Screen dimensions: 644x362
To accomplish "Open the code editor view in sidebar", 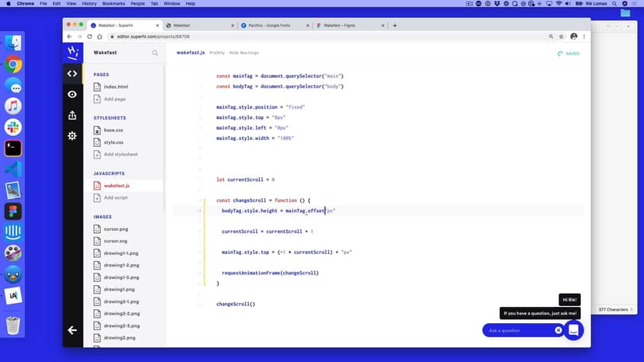I will 72,74.
